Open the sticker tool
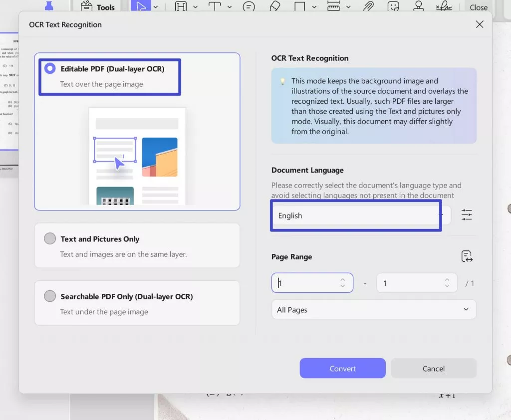This screenshot has height=420, width=511. (x=394, y=6)
